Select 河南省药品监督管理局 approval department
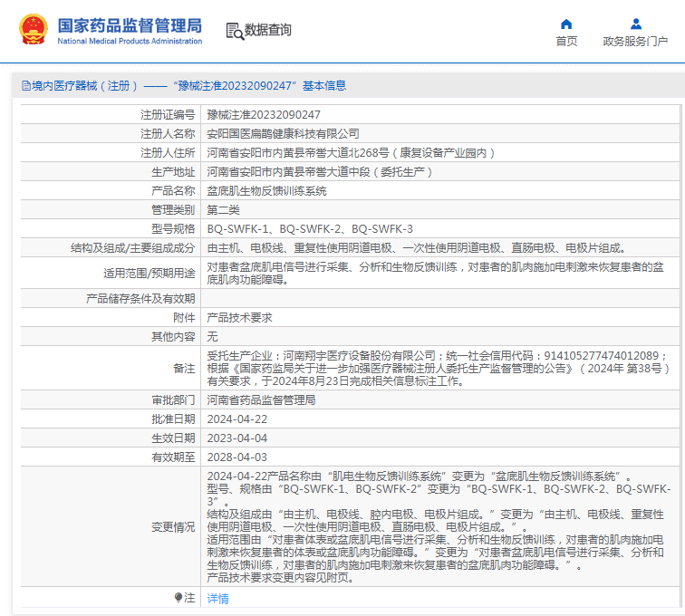 point(261,400)
